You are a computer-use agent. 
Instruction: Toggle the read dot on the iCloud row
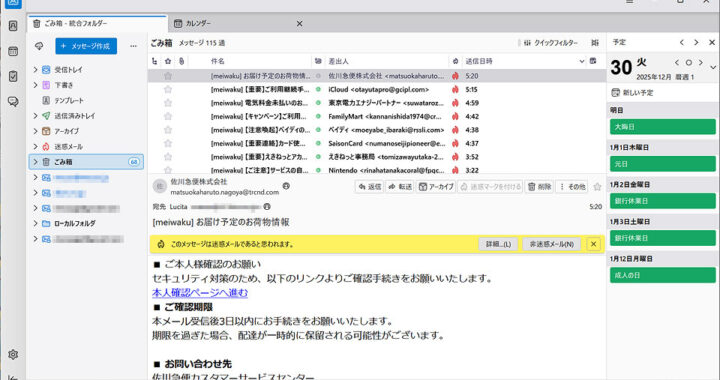pos(318,89)
